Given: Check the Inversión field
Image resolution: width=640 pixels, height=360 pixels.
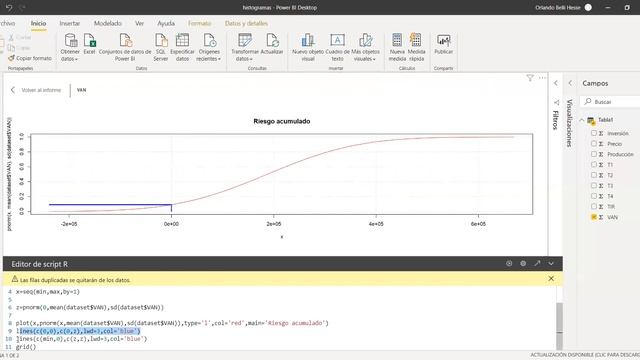Looking at the screenshot, I should click(594, 133).
